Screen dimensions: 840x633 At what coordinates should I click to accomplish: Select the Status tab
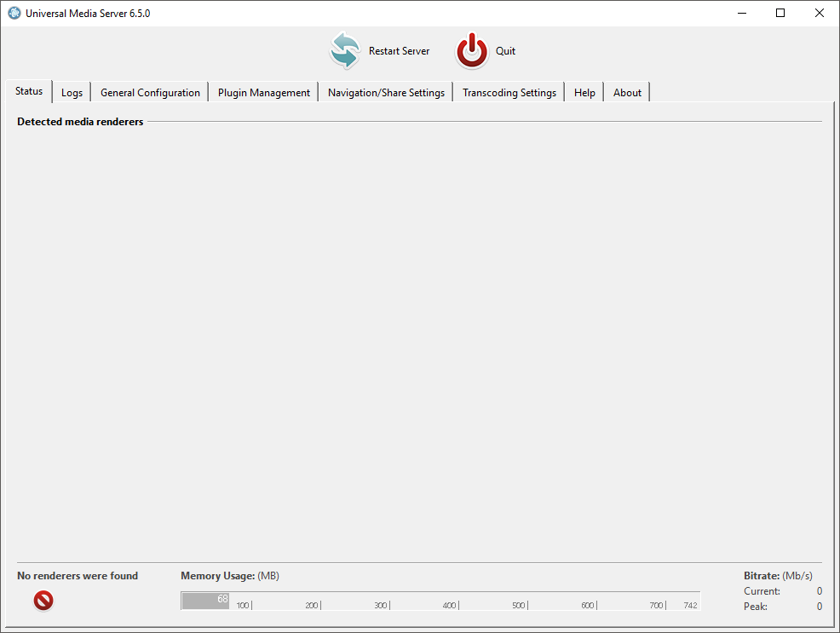pos(29,91)
